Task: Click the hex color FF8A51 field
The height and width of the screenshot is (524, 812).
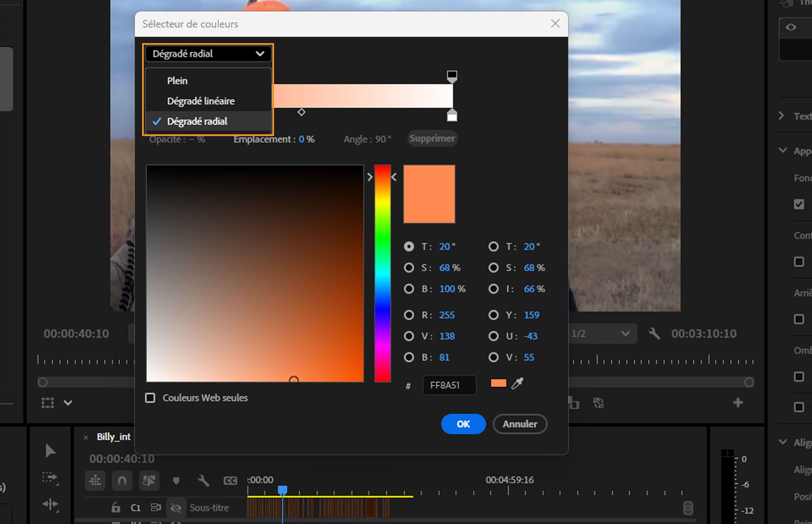Action: (x=448, y=385)
